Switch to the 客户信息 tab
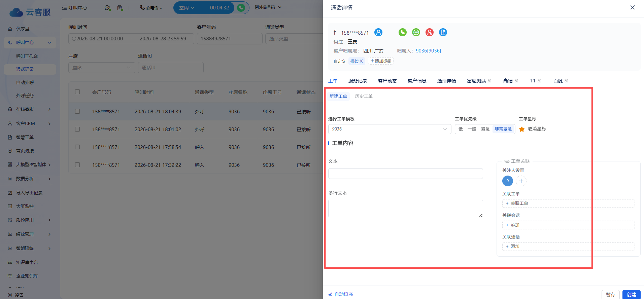This screenshot has width=644, height=299. 417,81
